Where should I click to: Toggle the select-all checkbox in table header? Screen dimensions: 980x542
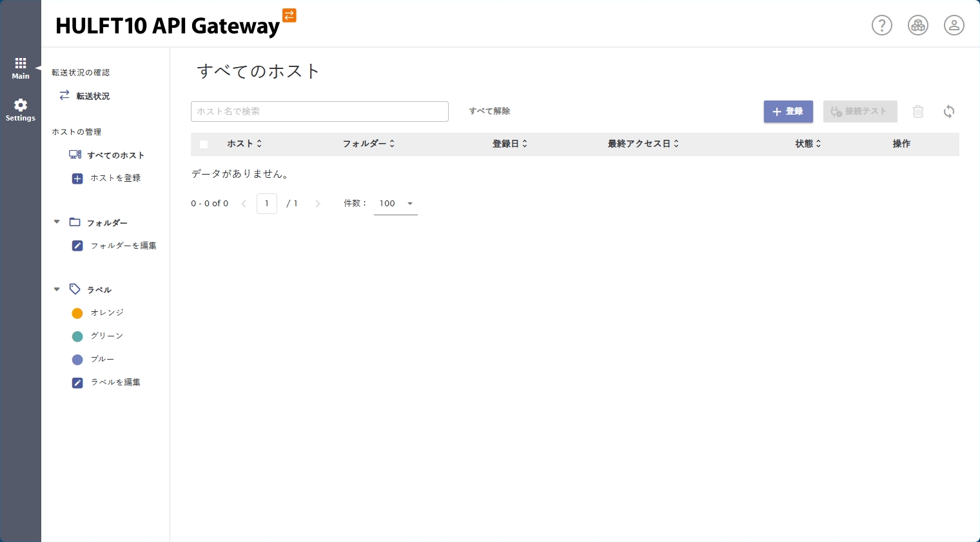coord(204,144)
